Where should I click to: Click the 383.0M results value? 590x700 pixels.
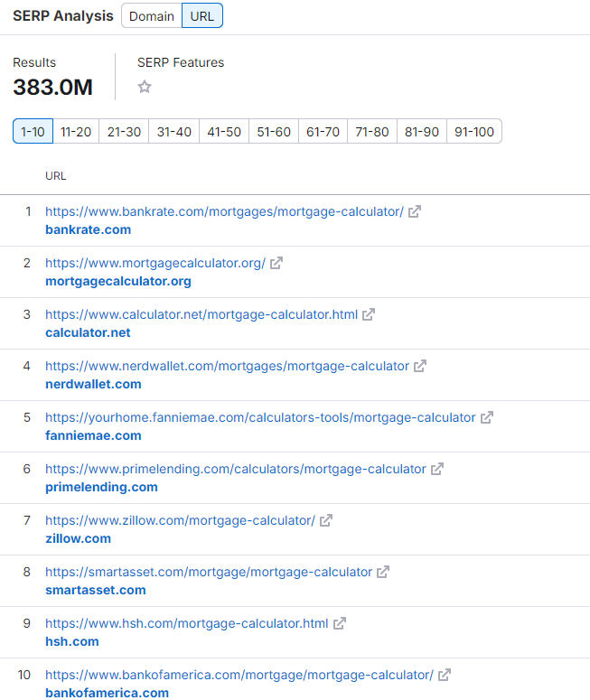[52, 87]
